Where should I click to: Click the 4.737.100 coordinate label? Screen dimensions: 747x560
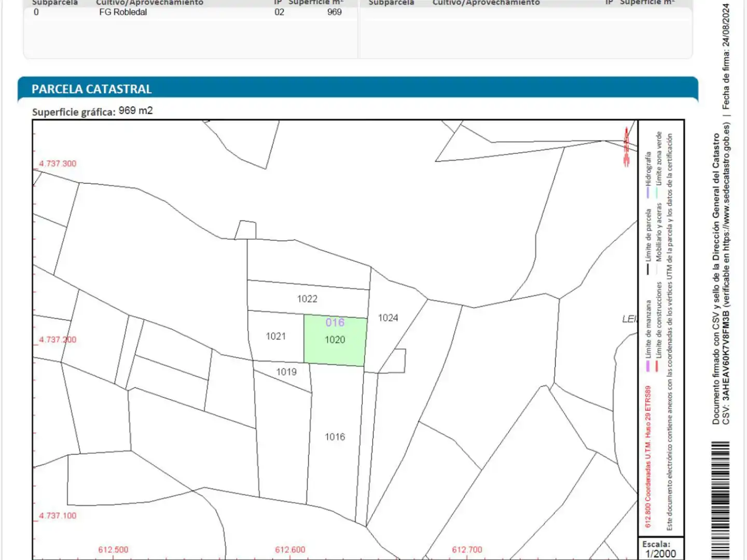pyautogui.click(x=58, y=516)
